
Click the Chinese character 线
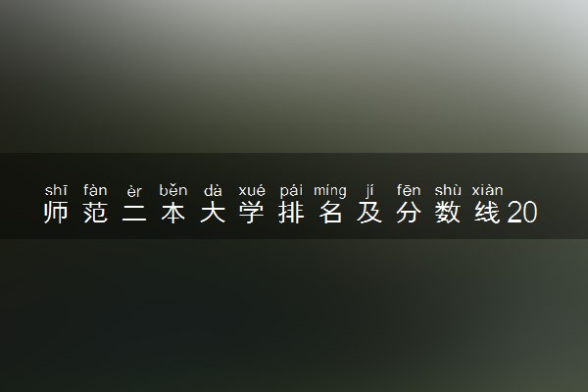(487, 213)
